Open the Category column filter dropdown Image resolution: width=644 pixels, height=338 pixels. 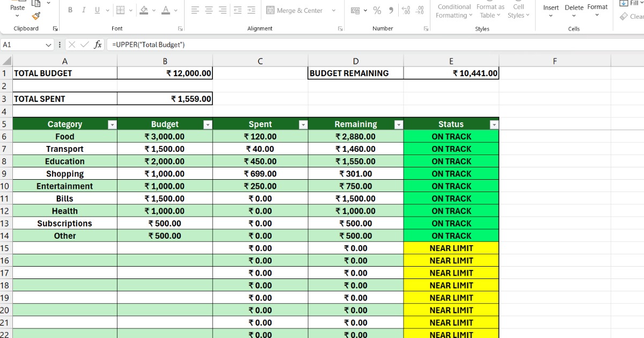pos(112,124)
